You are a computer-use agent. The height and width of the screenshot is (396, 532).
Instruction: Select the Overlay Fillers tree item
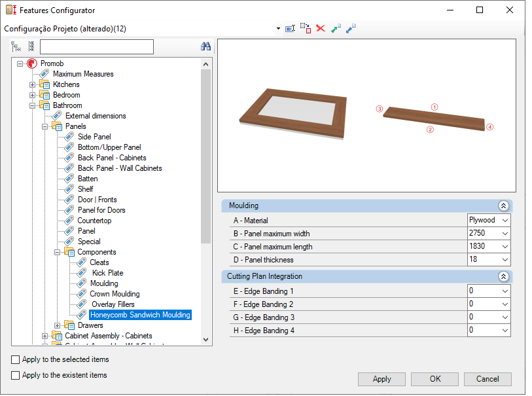(113, 304)
